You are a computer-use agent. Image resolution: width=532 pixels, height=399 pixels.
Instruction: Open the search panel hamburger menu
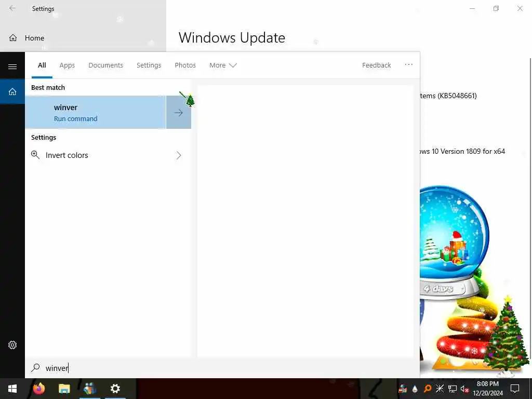[12, 66]
